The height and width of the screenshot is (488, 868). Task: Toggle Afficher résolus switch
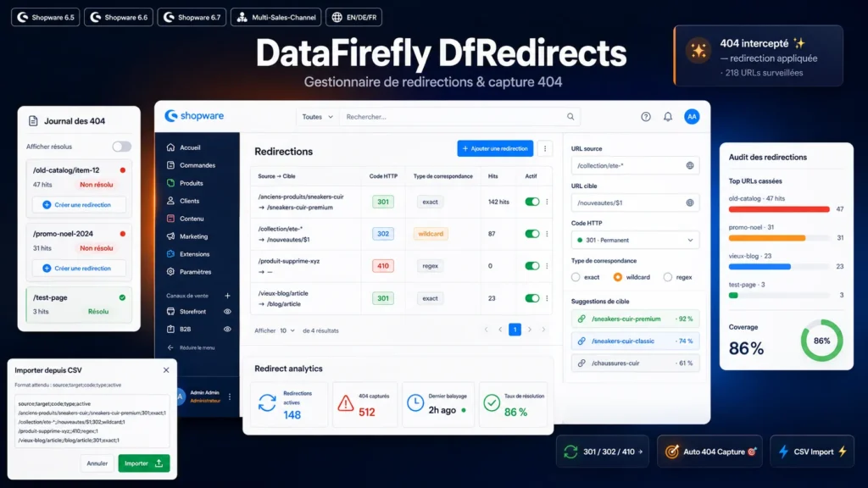122,147
